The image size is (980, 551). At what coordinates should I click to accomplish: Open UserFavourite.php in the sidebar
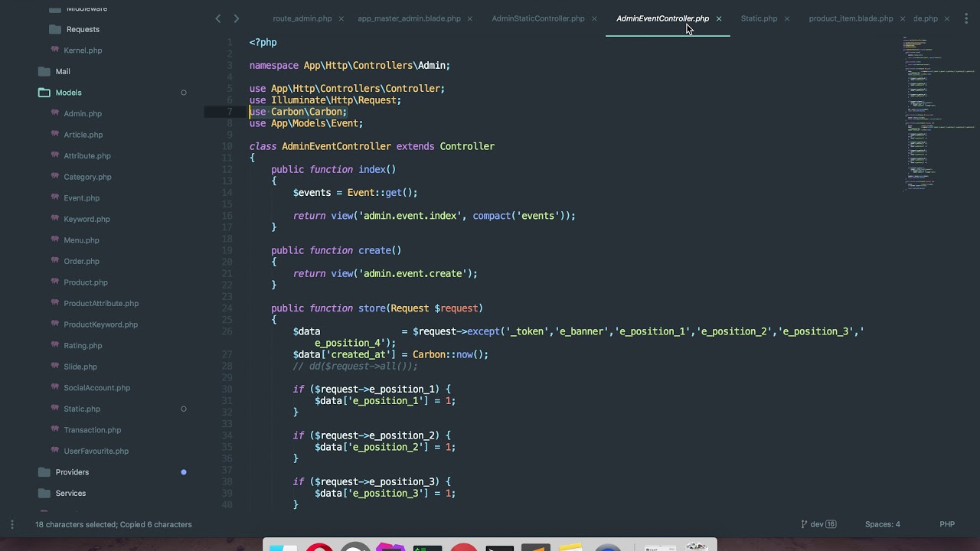[x=96, y=452]
